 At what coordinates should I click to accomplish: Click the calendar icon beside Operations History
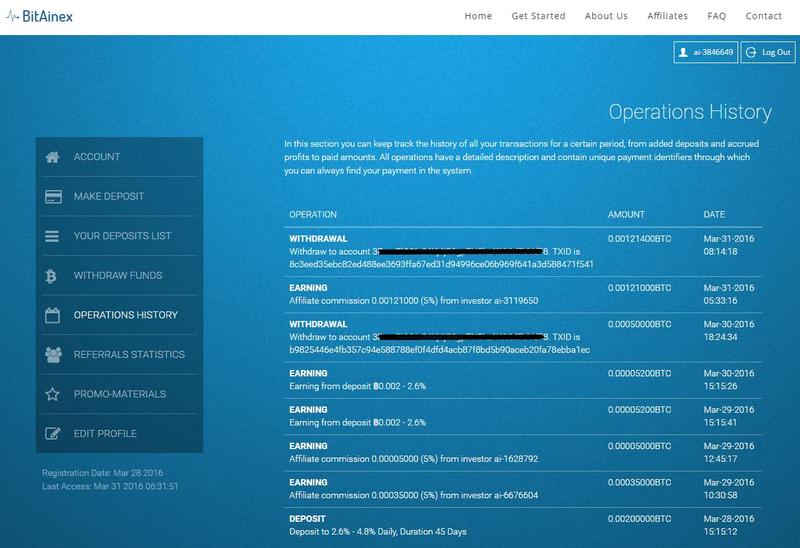pos(53,315)
